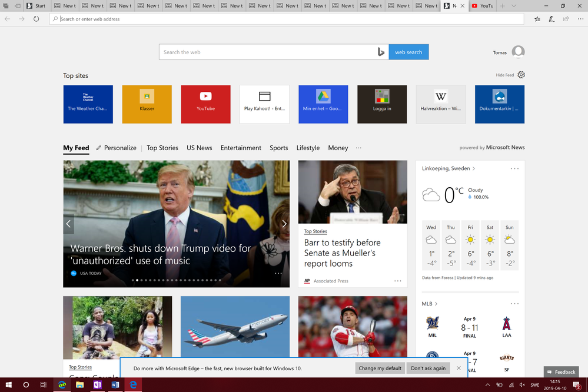Viewport: 588px width, 392px height.
Task: Open The Weather Channel top site tile
Action: (x=88, y=104)
